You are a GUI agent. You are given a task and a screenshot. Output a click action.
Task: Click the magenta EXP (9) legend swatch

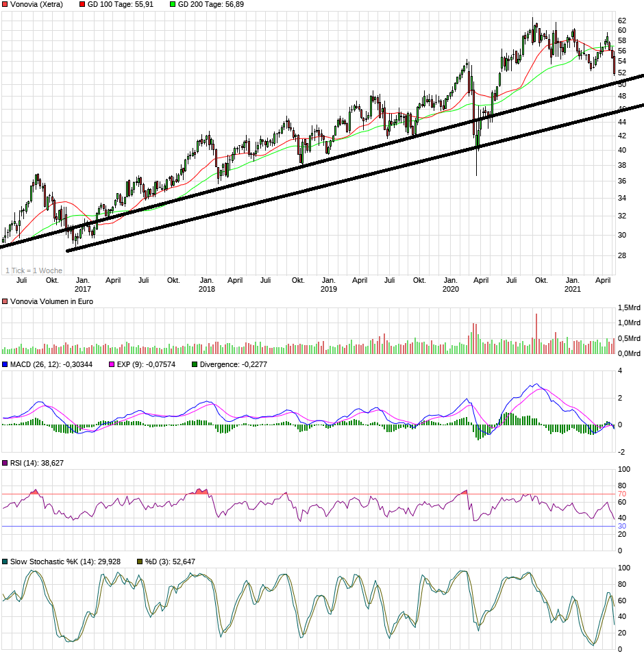112,365
